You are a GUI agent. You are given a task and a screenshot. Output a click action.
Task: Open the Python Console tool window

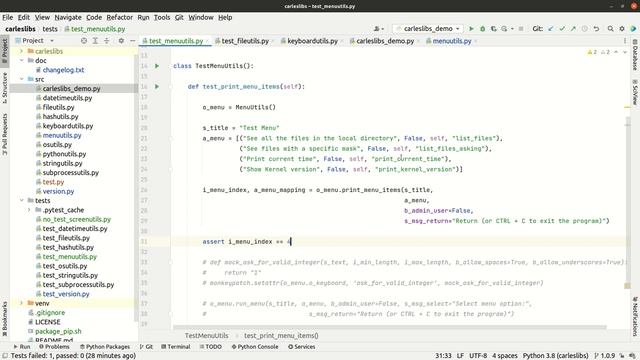coord(255,347)
